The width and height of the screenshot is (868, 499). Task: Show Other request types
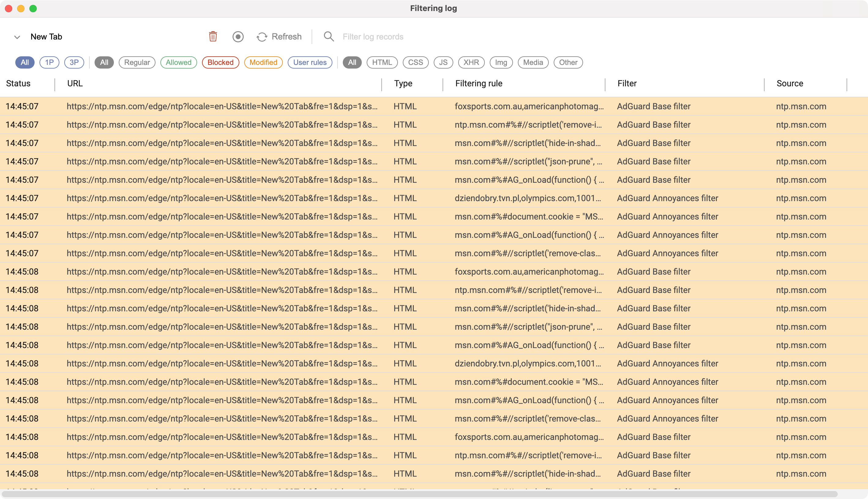567,62
